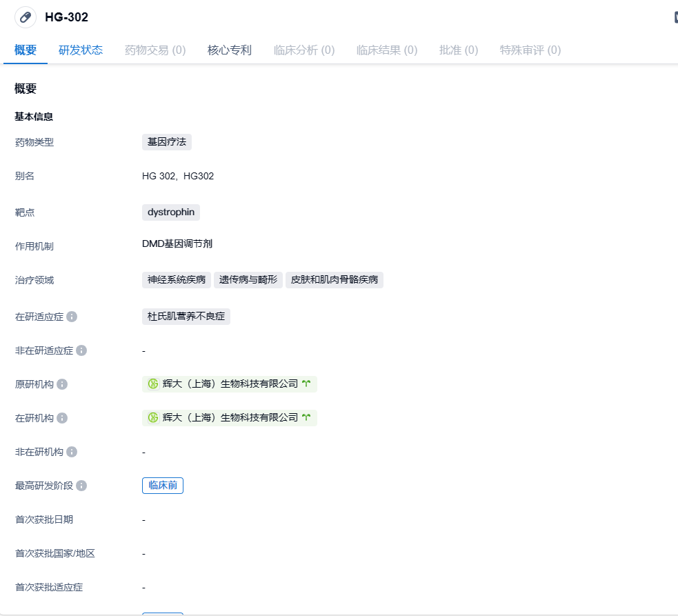Click the dystrophin target tag
Image resolution: width=678 pixels, height=616 pixels.
pyautogui.click(x=171, y=212)
